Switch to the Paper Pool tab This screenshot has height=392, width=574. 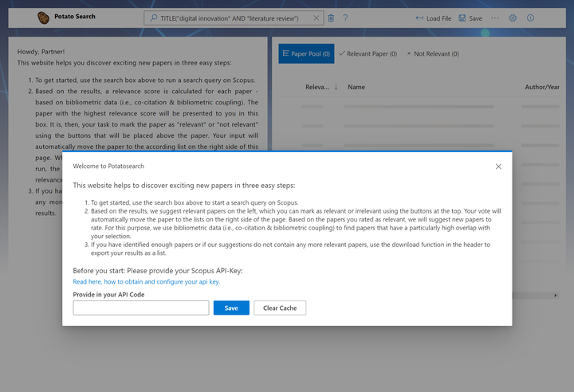coord(302,53)
